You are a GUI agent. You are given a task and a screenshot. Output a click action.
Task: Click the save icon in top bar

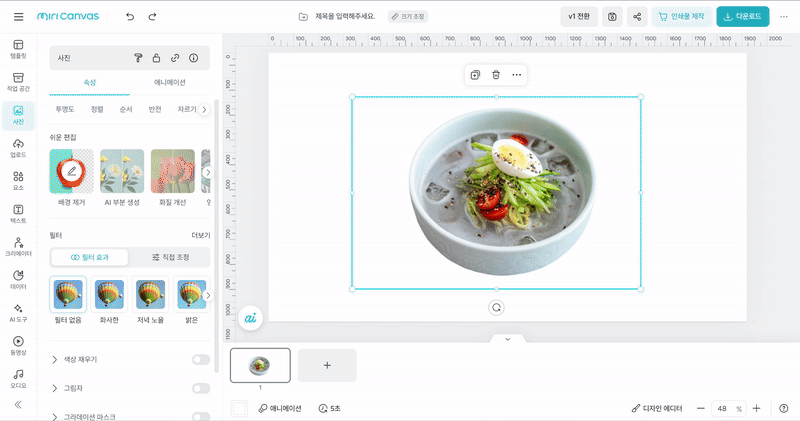pos(612,17)
